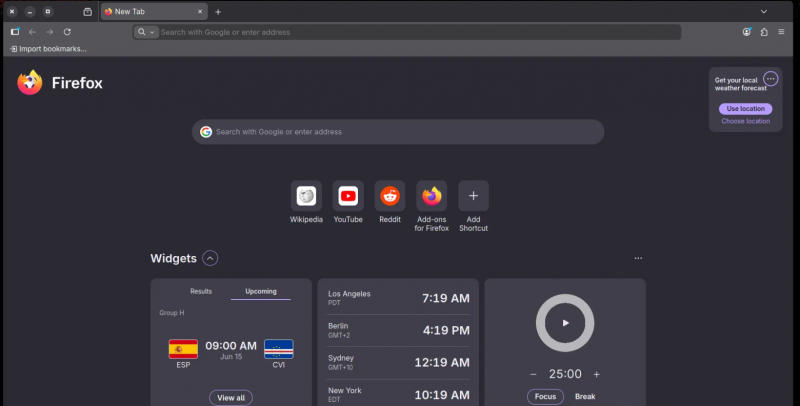
Task: Select New York clock row
Action: click(398, 394)
